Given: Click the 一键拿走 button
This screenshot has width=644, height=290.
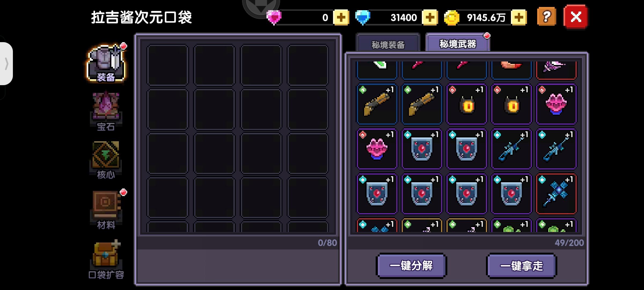Looking at the screenshot, I should pyautogui.click(x=521, y=266).
